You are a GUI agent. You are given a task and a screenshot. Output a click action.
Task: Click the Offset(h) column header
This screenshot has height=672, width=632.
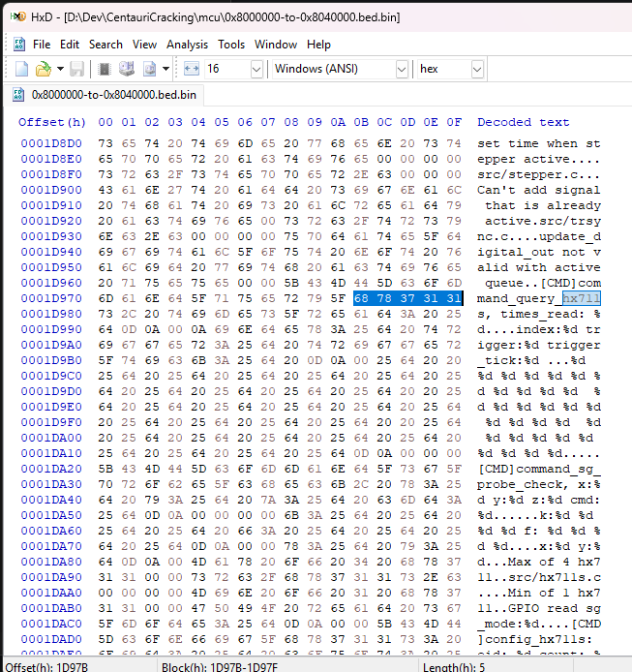[51, 122]
